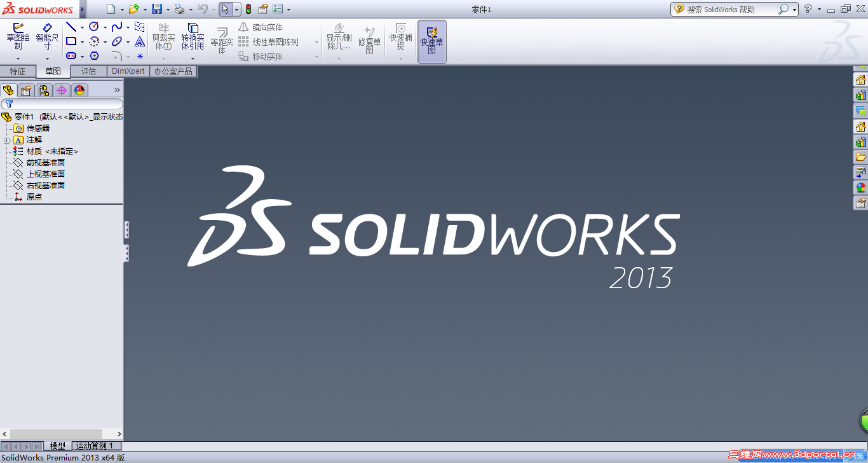This screenshot has height=463, width=868.
Task: Click the 草图绘制 sketch icon
Action: [x=18, y=36]
